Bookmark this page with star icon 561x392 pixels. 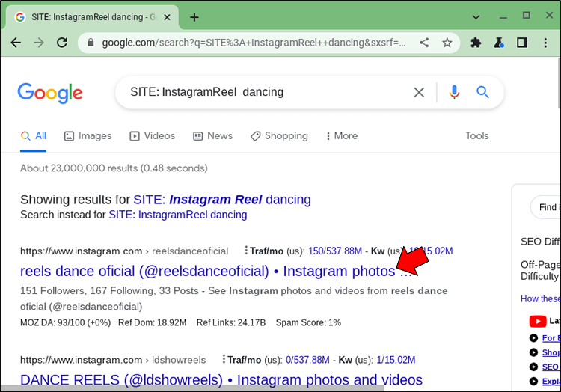click(447, 43)
